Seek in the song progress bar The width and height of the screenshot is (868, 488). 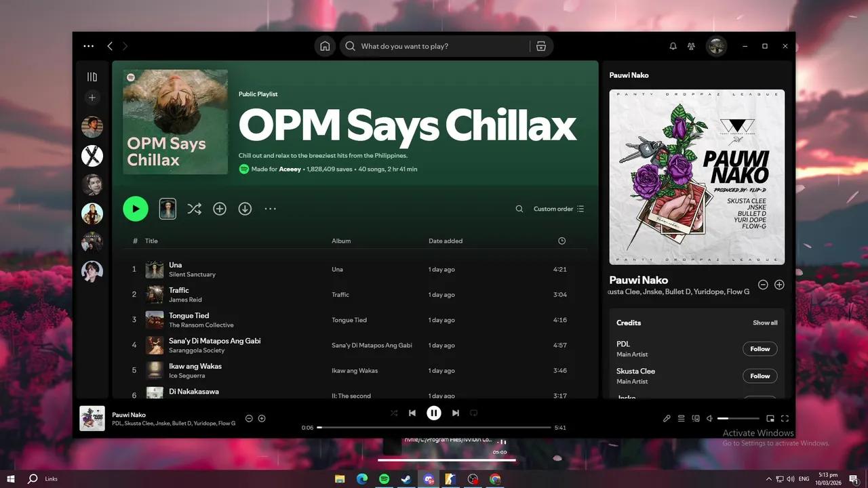pyautogui.click(x=434, y=428)
